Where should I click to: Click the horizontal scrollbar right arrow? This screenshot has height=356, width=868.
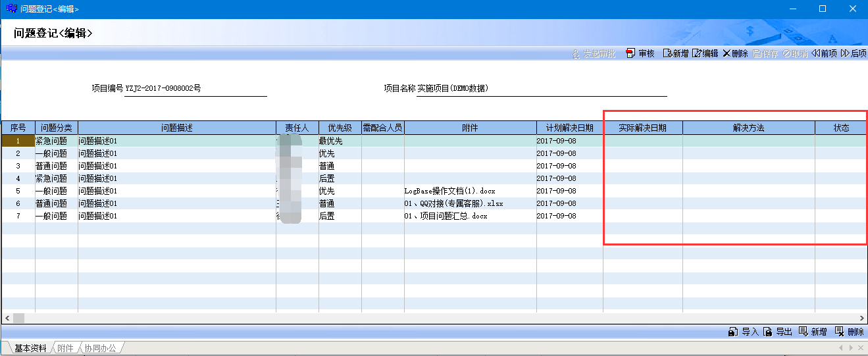point(861,318)
